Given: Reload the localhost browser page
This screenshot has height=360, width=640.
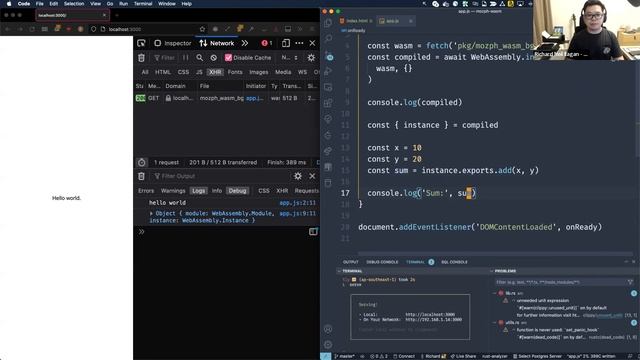Looking at the screenshot, I should tap(32, 29).
